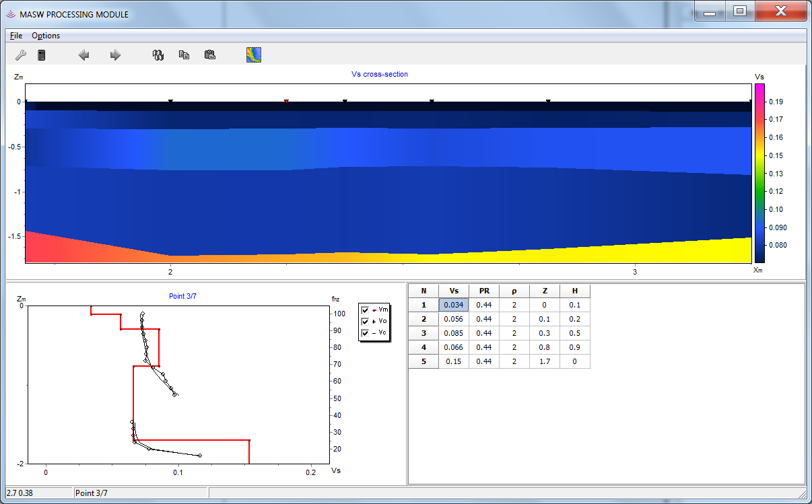The image size is (812, 504).
Task: Uncheck the Vm curve checkbox
Action: pos(366,310)
